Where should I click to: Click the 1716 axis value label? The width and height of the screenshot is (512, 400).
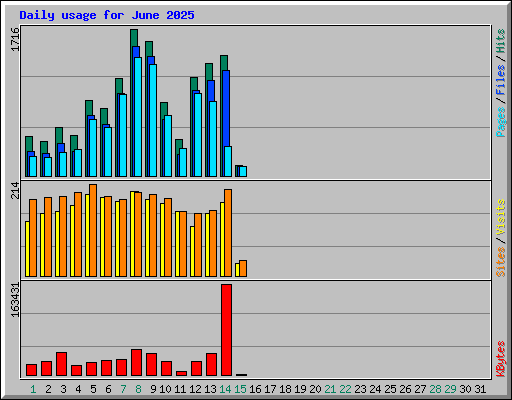[x=15, y=39]
